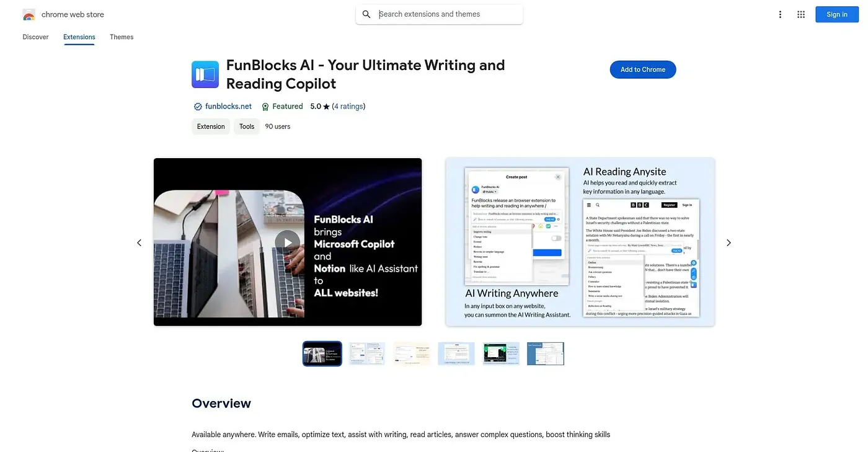
Task: Sign in to Chrome Web Store
Action: [x=837, y=14]
